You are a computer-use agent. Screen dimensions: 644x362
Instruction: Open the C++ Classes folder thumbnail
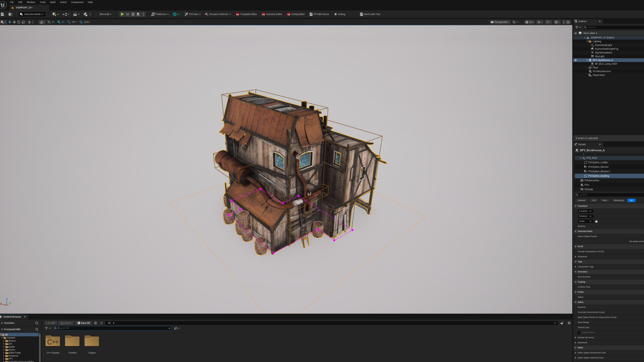point(53,341)
